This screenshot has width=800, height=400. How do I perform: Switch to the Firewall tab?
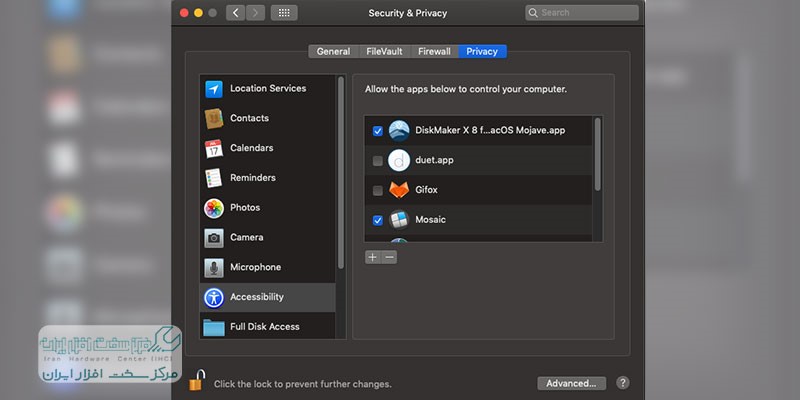434,52
